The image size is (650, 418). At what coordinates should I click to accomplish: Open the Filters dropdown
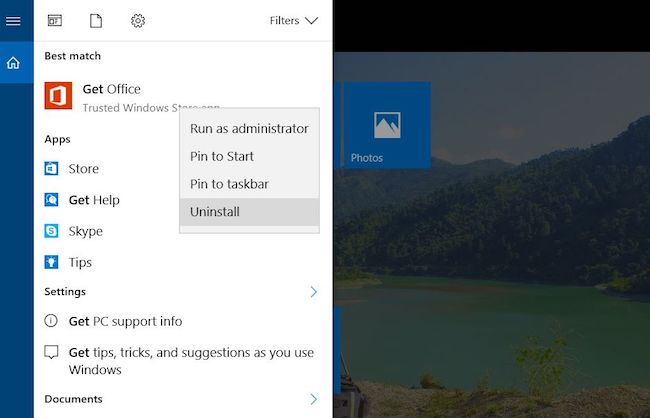pos(294,20)
